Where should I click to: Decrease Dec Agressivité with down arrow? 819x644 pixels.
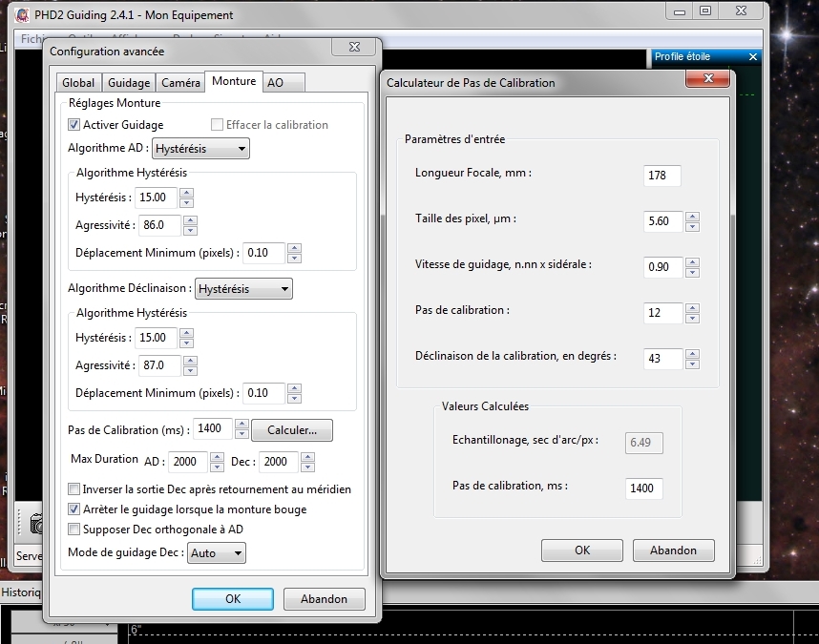[190, 370]
